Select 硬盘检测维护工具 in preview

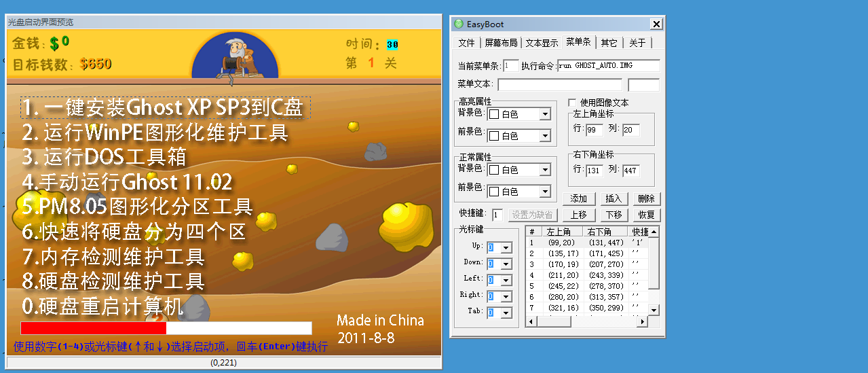click(113, 281)
